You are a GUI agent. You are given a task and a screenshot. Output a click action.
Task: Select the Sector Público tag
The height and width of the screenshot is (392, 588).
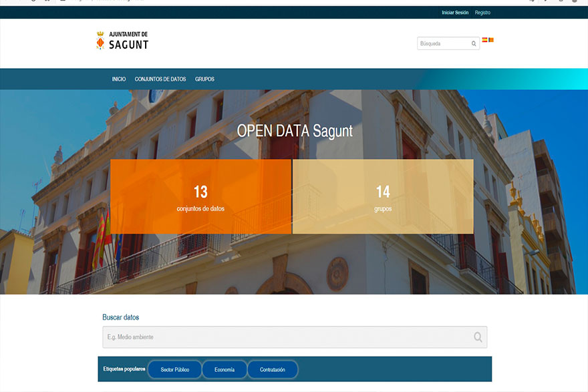point(175,369)
